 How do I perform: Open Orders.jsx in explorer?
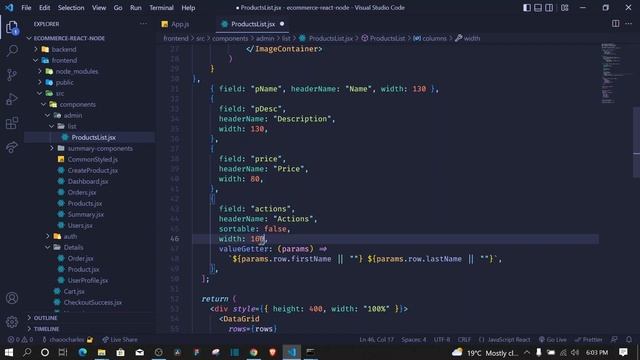82,192
